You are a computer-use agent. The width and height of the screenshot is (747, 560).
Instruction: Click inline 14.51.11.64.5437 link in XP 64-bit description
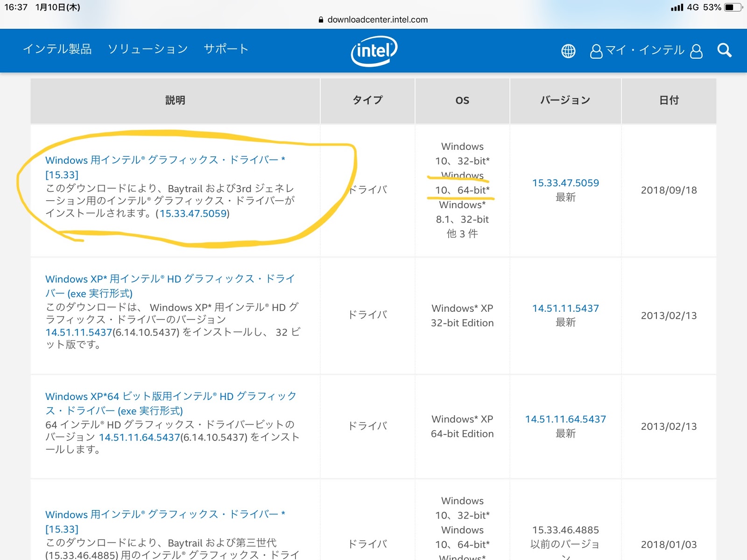[140, 437]
